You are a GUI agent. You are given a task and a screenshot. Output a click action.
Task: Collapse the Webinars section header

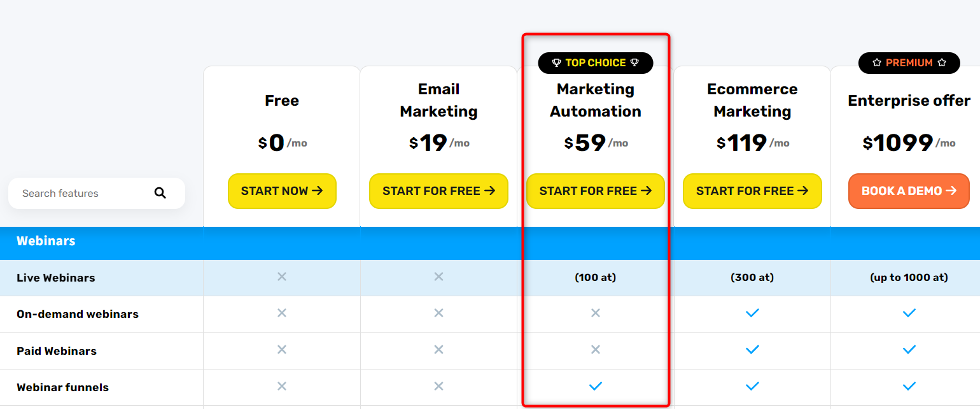[490, 242]
